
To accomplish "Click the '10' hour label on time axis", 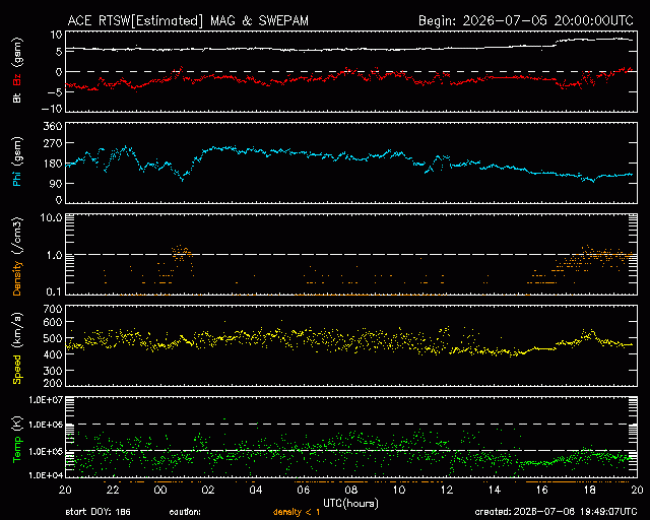I will 399,490.
